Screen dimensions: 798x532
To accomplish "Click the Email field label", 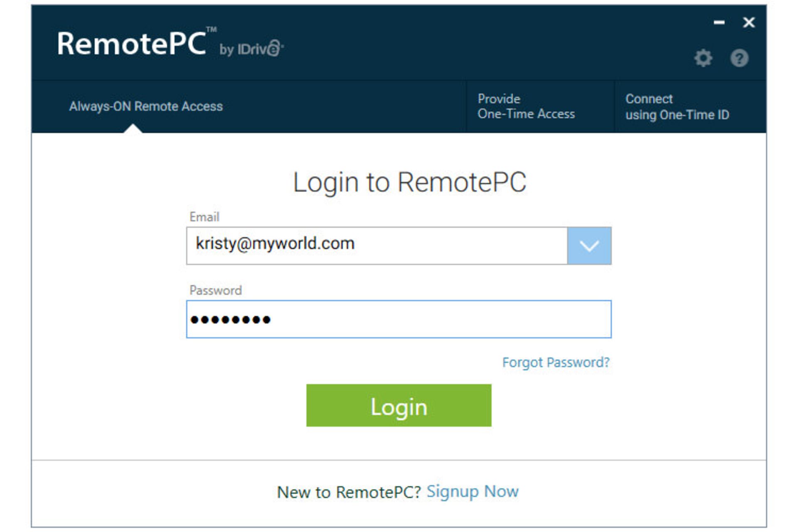I will 204,217.
